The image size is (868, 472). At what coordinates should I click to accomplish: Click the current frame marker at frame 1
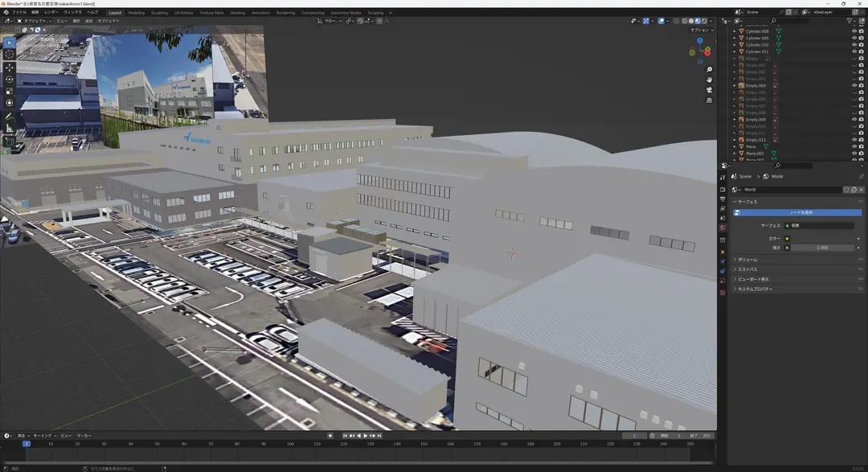pyautogui.click(x=26, y=444)
